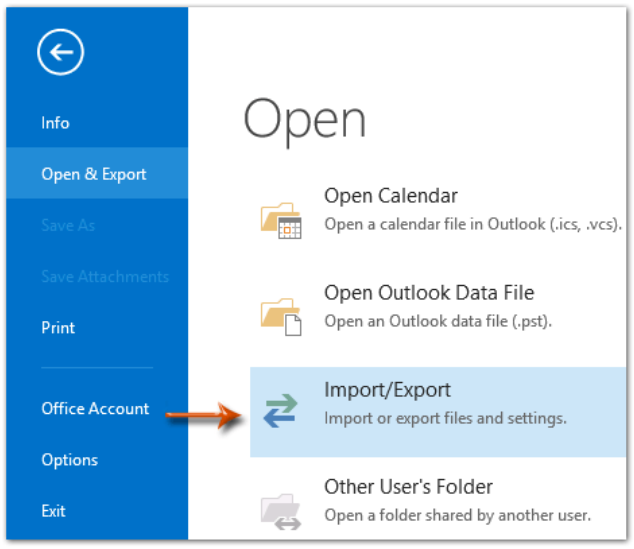Click 'Open a calendar file in Outlook (.ics, .vcs).'

coord(473,224)
